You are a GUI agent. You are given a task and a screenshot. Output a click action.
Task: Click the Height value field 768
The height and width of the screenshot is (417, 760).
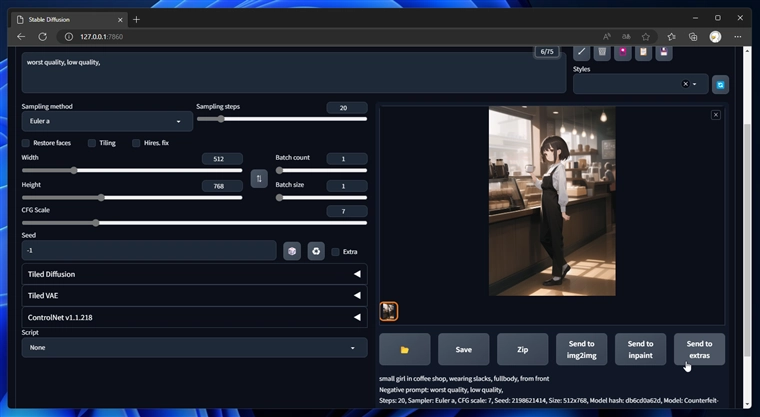coord(222,186)
